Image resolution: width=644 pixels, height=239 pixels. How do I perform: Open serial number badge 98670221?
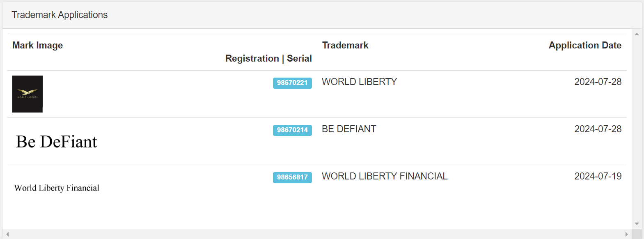click(292, 83)
